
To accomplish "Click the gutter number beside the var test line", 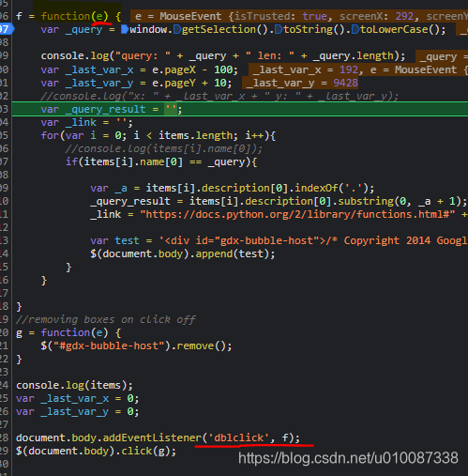I will click(x=5, y=240).
